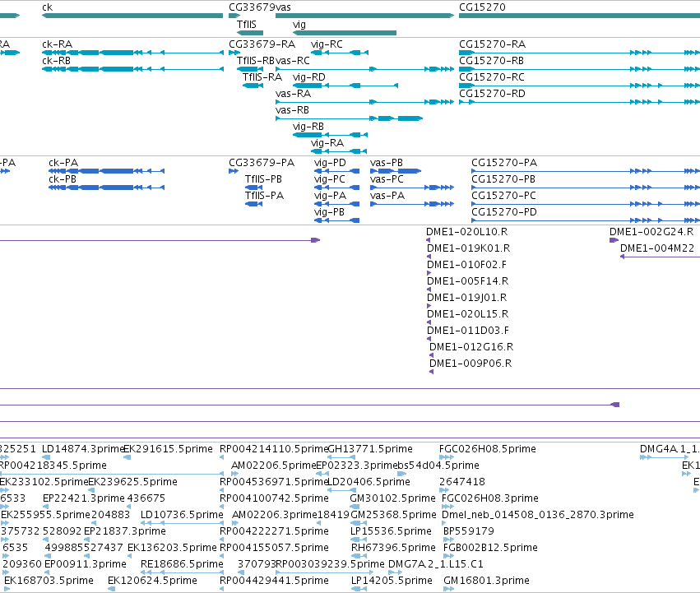
Task: Click insertion DME1-020L10.R
Action: 428,240
